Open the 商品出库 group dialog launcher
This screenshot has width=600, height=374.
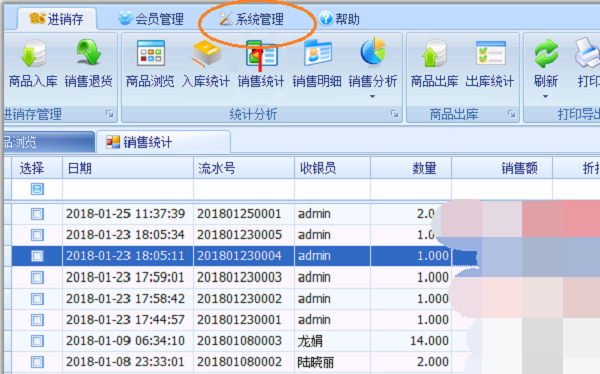tap(511, 114)
